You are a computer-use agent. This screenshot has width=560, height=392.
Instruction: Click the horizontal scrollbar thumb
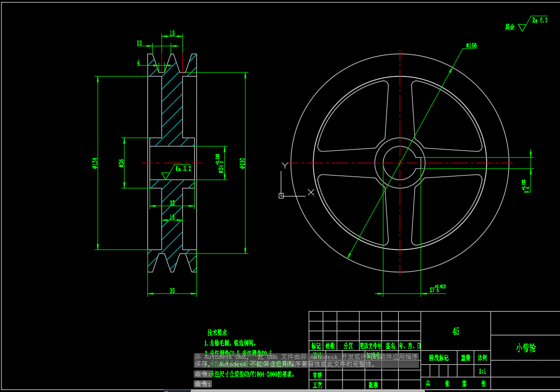tap(308, 391)
